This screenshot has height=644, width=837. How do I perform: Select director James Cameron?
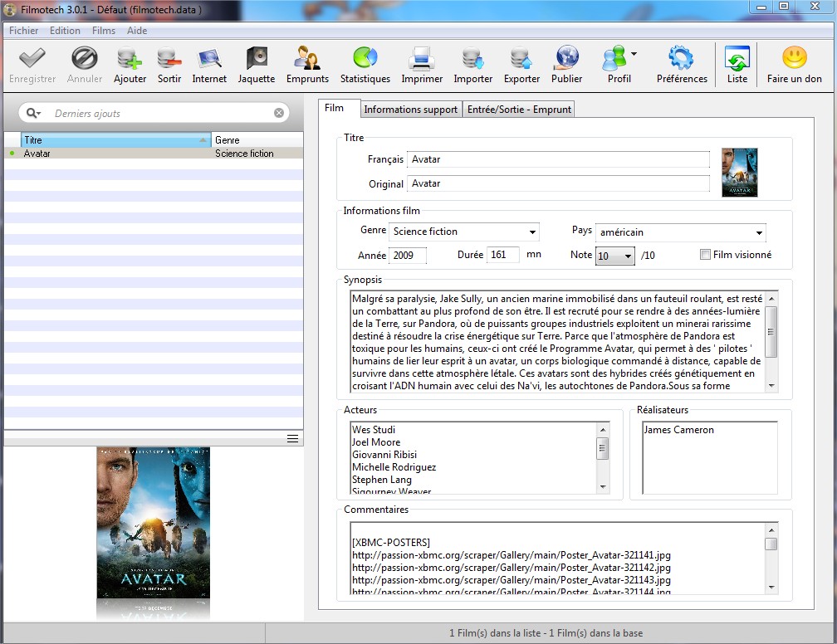pyautogui.click(x=678, y=430)
